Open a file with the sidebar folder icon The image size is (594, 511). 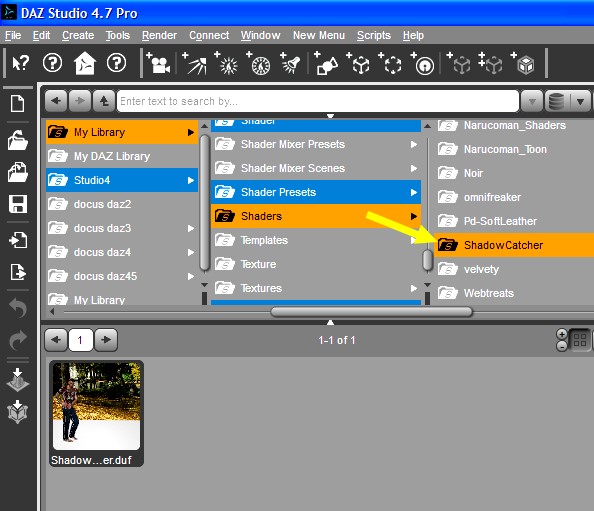(x=17, y=141)
